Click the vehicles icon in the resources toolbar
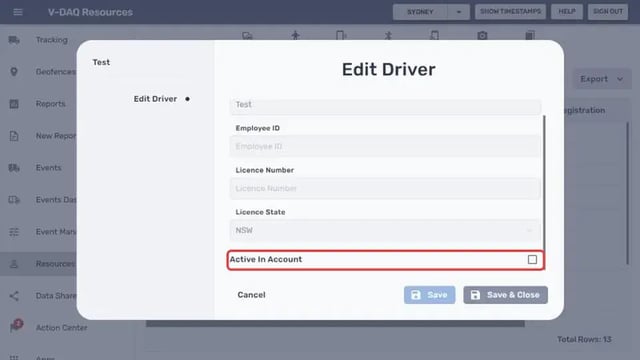 [247, 36]
